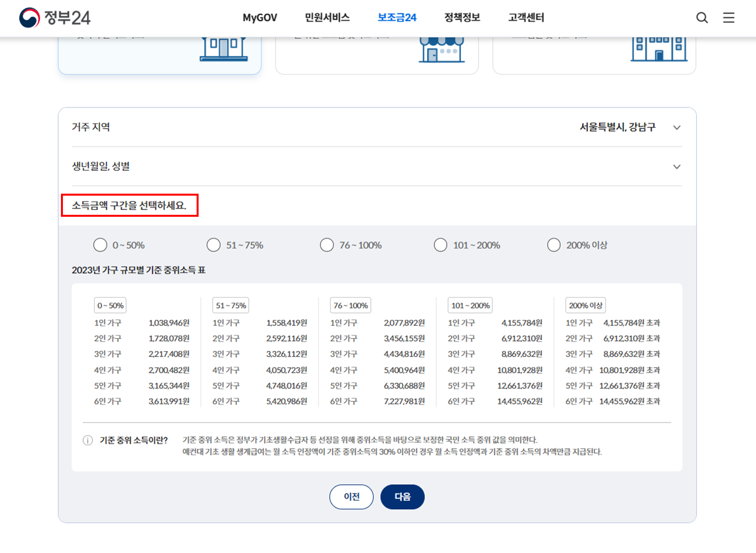
Task: Click the 0~50% badge in the income table
Action: (x=110, y=305)
